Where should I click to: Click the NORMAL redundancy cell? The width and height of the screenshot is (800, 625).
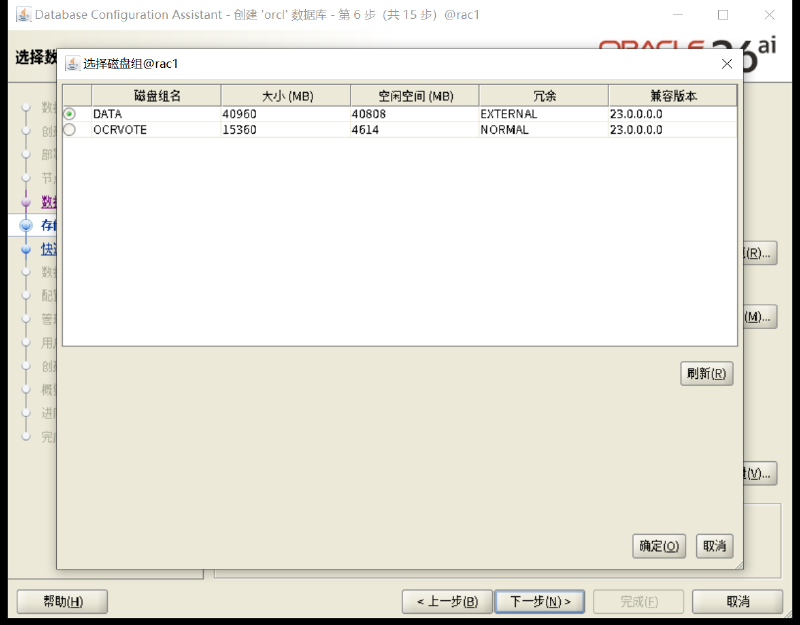tap(544, 130)
